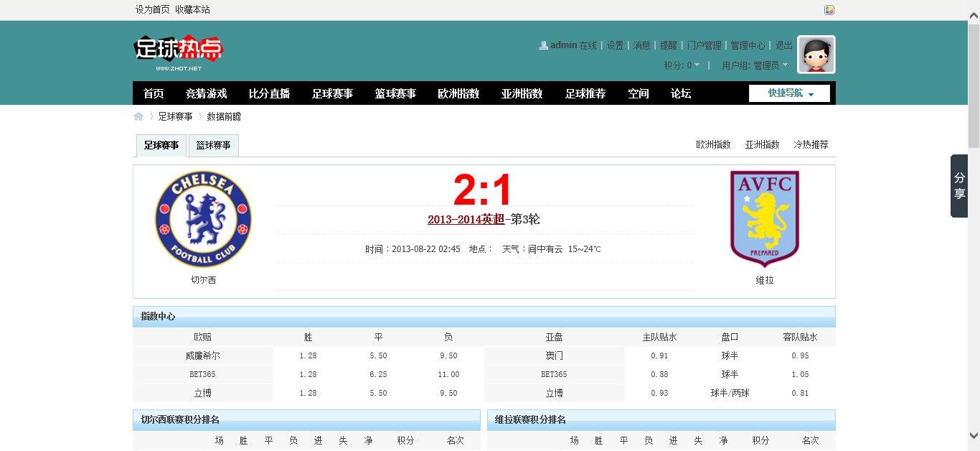Expand the 快捷导航 dropdown
The image size is (980, 451).
pos(789,93)
